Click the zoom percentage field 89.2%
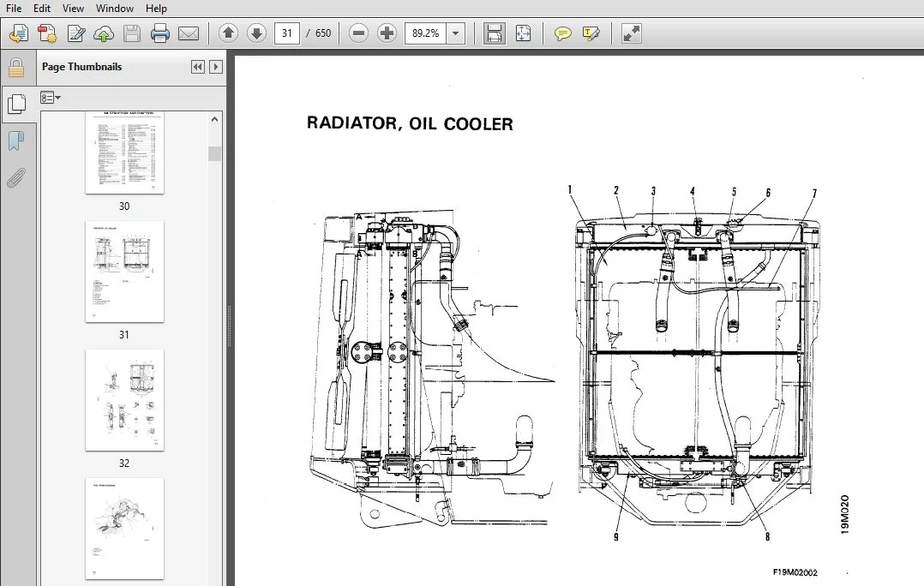This screenshot has height=586, width=924. point(425,33)
